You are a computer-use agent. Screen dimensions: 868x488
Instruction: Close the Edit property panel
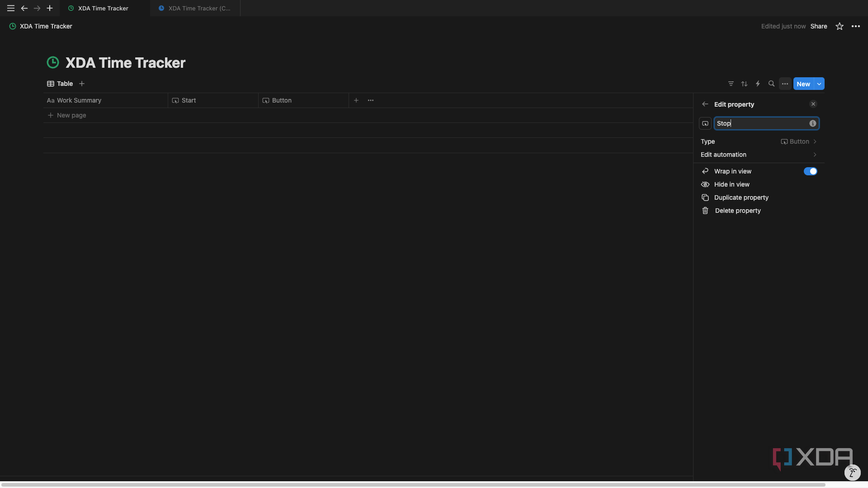(x=813, y=104)
